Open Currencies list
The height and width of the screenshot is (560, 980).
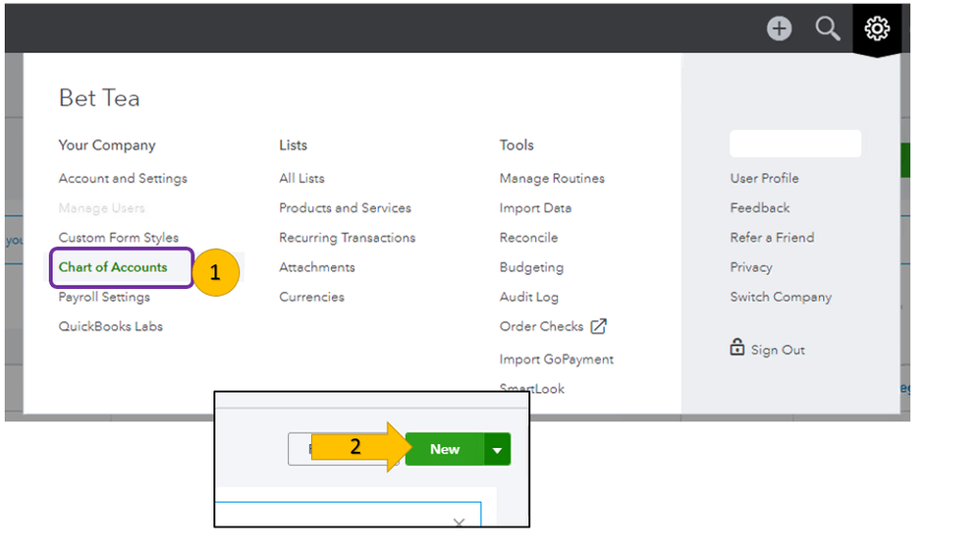tap(311, 297)
